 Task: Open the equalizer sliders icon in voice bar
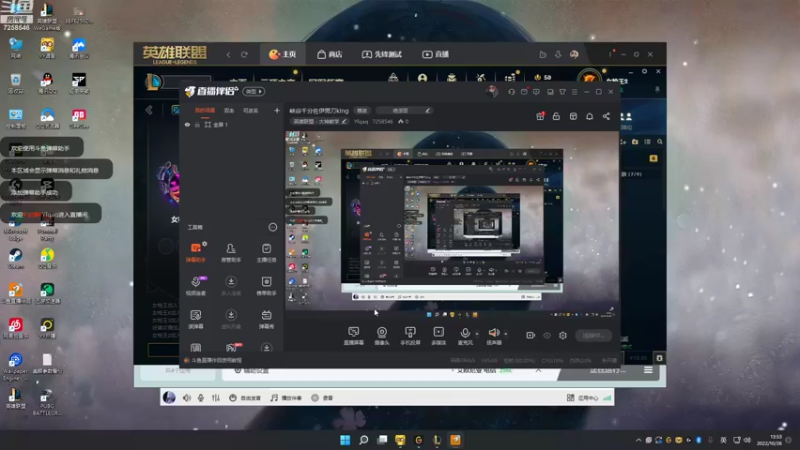(216, 398)
